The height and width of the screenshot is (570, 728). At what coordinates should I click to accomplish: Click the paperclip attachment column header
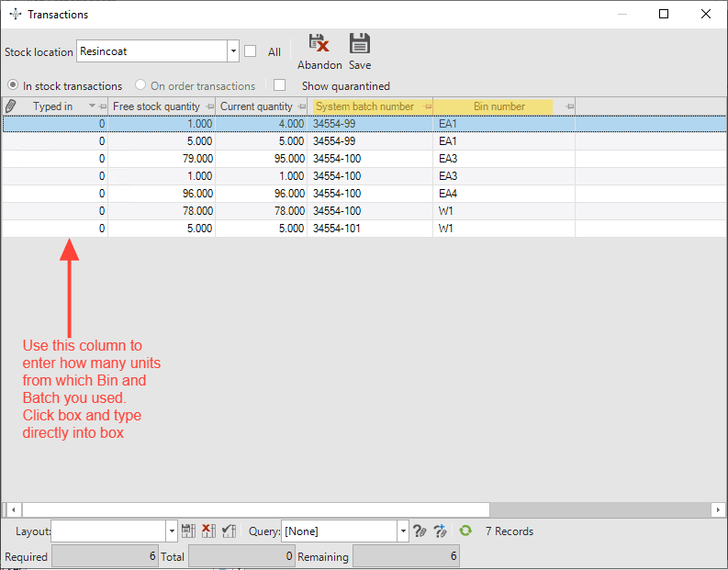point(10,106)
